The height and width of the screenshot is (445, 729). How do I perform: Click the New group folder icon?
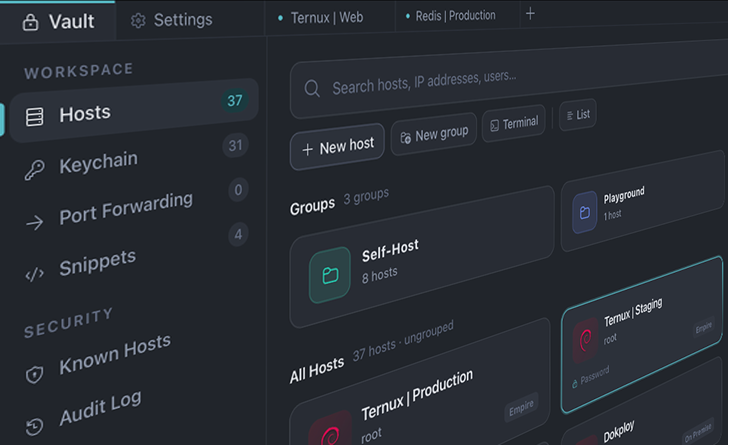pos(405,138)
